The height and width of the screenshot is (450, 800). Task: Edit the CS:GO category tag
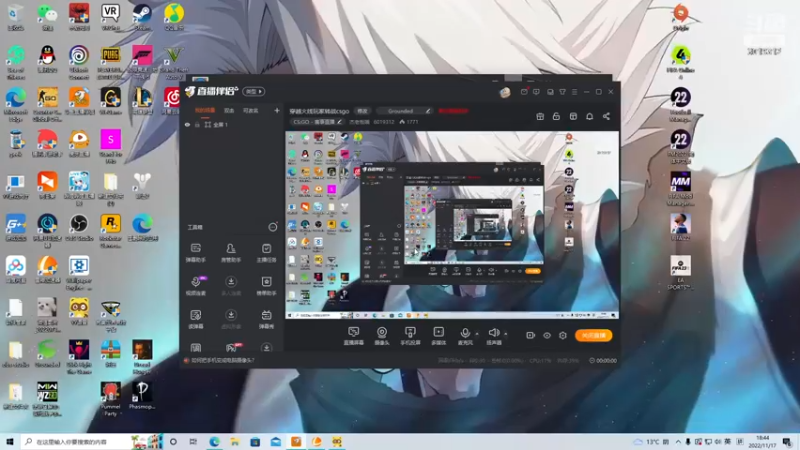click(x=317, y=122)
